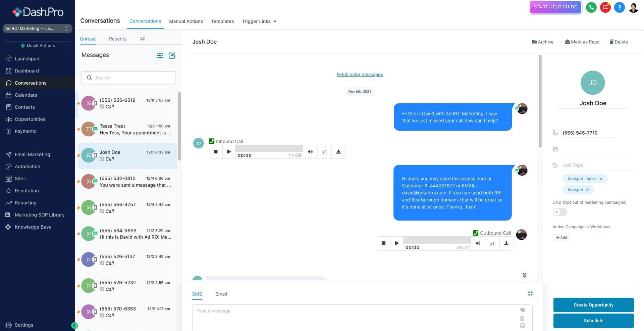This screenshot has height=331, width=644.
Task: Open the red notifications list icon
Action: tap(605, 7)
